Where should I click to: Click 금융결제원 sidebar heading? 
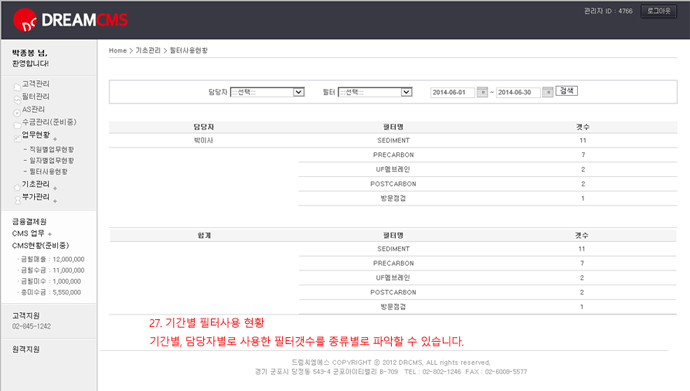coord(29,221)
